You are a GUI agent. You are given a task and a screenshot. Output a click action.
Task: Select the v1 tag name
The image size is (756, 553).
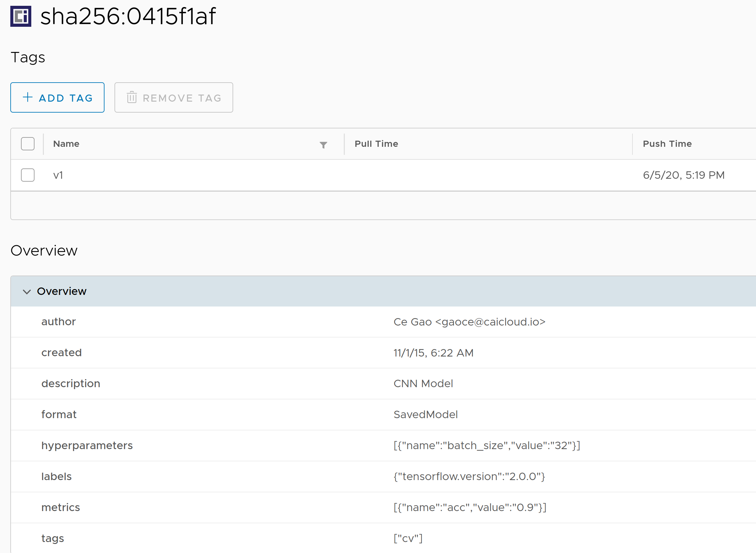coord(58,175)
